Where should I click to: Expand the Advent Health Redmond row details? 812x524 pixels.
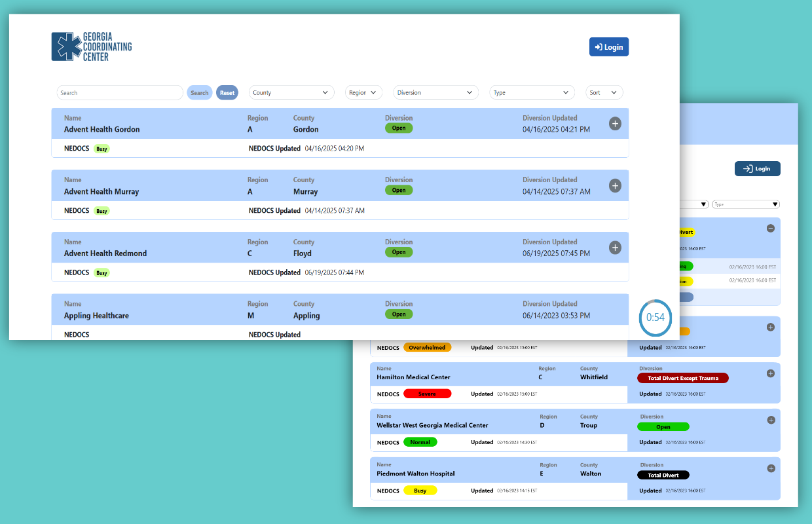pyautogui.click(x=615, y=248)
